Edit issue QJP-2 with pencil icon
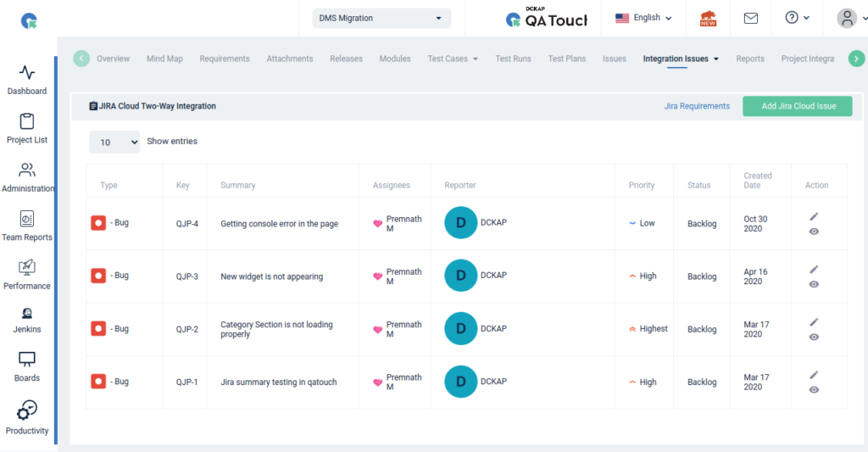 (814, 322)
